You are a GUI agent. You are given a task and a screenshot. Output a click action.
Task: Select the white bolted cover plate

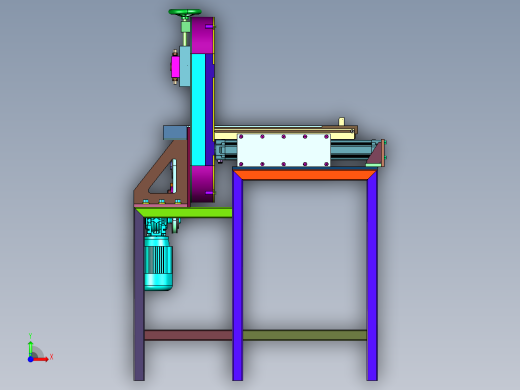pos(284,150)
